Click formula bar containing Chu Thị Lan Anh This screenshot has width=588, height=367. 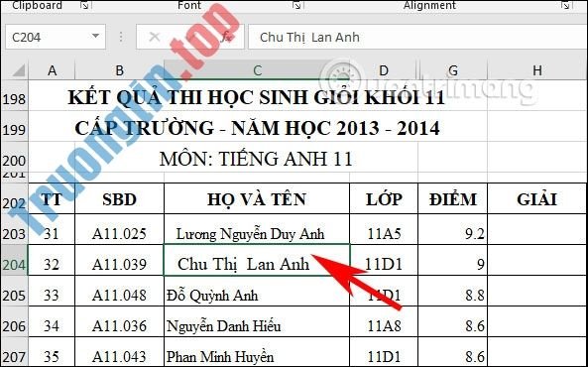(x=417, y=37)
